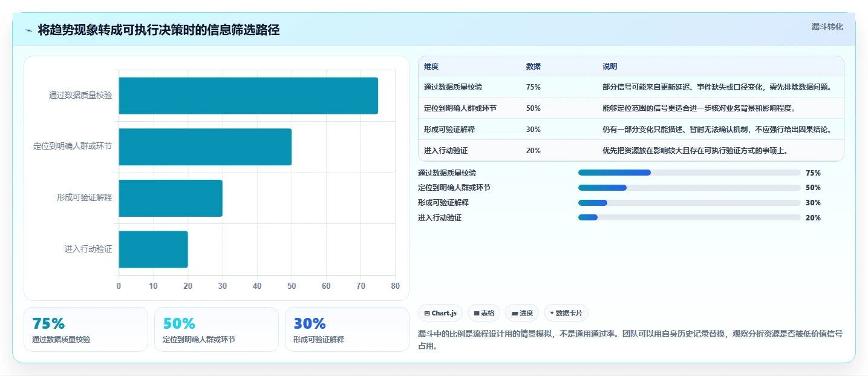Select the 20 bar for 进入行动验证 in chart

153,249
